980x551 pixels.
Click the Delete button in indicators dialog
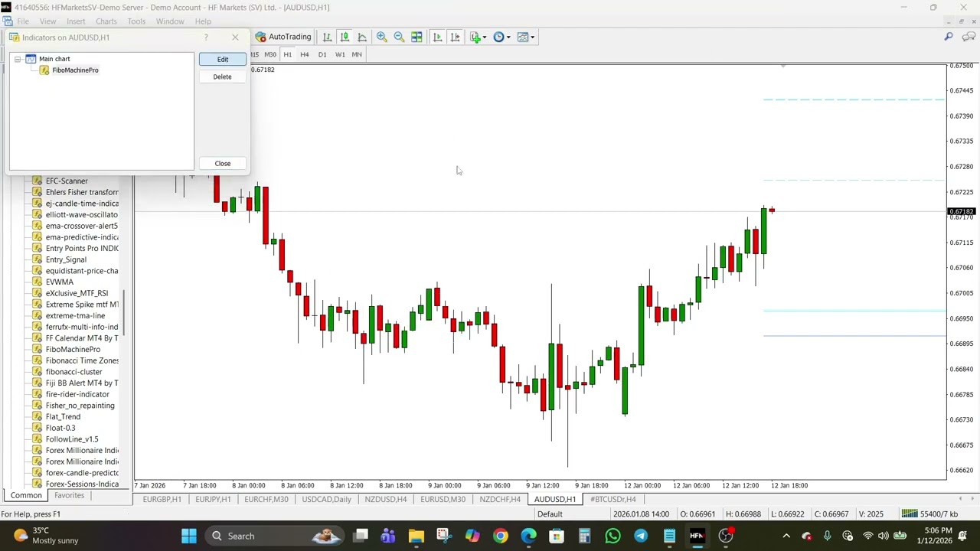(x=222, y=77)
